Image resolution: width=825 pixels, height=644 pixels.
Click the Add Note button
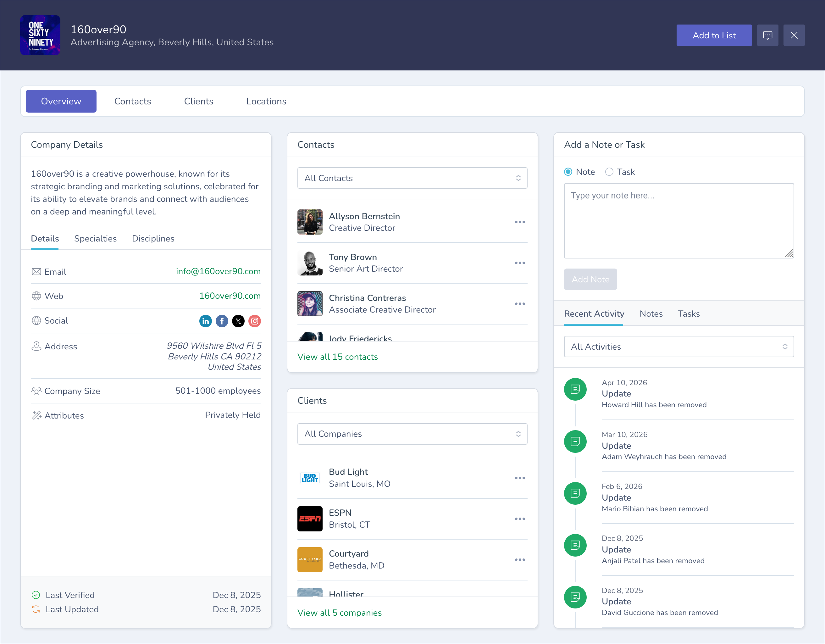click(590, 279)
